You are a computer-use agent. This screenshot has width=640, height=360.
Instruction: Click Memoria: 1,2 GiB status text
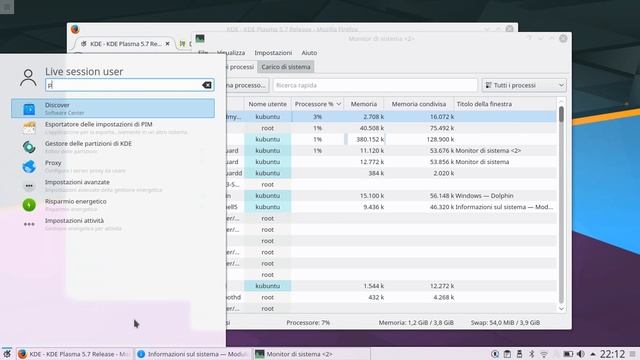[x=416, y=322]
